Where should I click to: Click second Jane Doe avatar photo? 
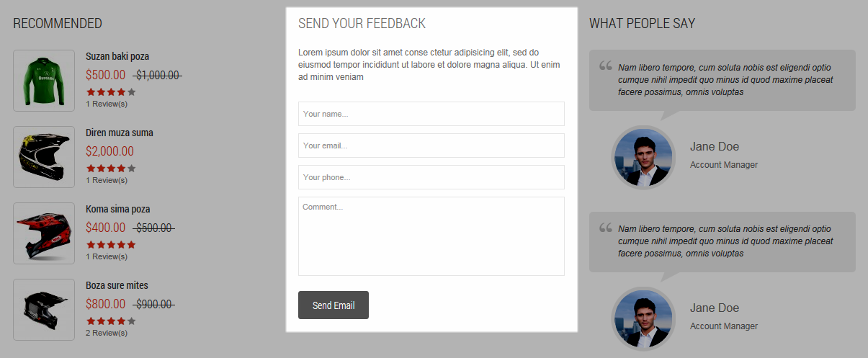tap(643, 318)
